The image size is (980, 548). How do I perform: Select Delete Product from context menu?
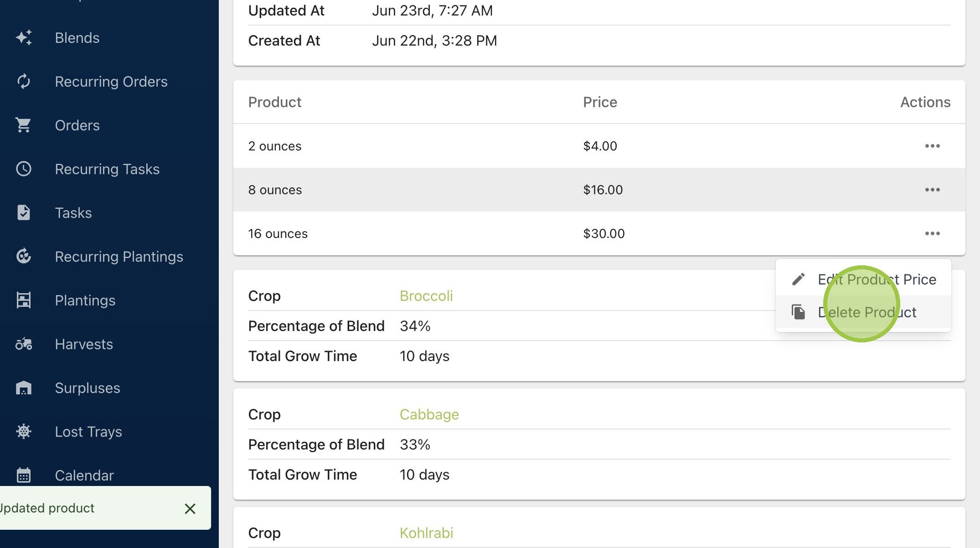tap(863, 312)
